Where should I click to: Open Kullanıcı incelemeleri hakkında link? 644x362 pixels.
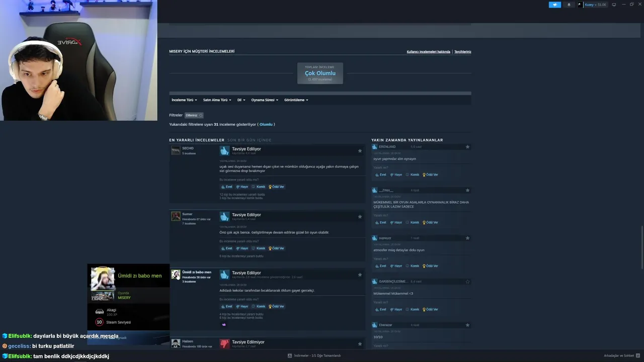(x=429, y=52)
